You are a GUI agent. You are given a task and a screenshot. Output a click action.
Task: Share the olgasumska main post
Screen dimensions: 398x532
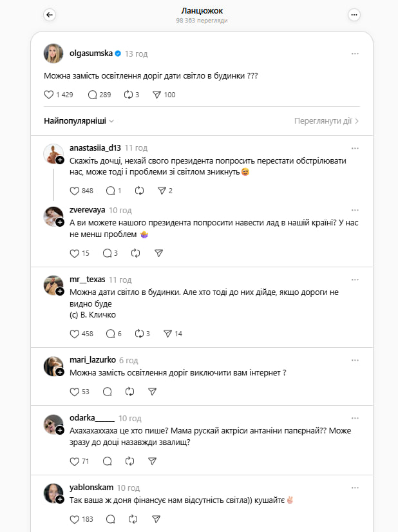click(156, 95)
